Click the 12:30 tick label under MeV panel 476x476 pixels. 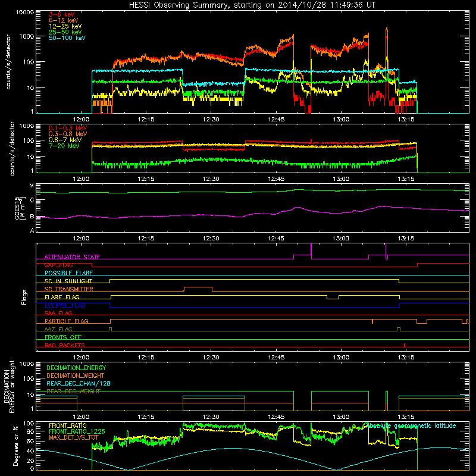click(x=211, y=179)
